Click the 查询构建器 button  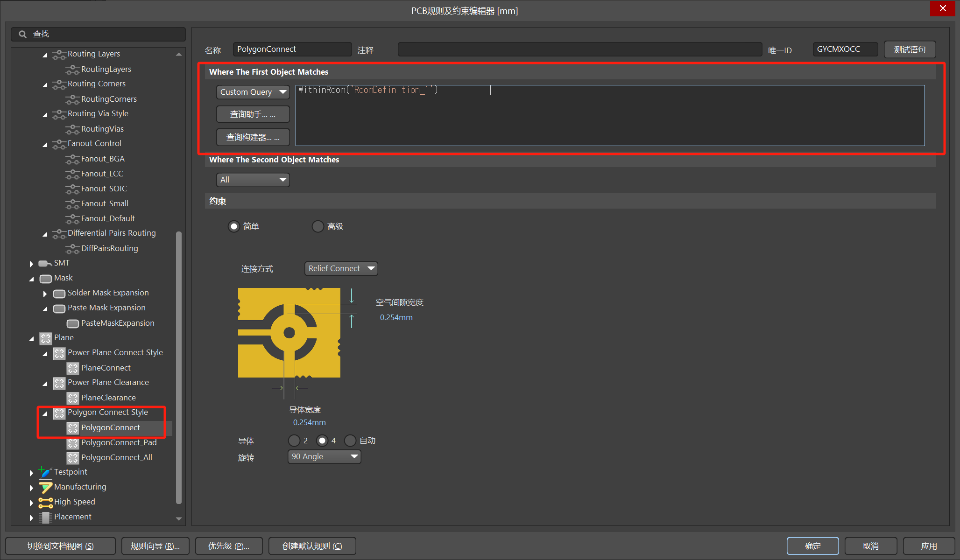pos(253,137)
